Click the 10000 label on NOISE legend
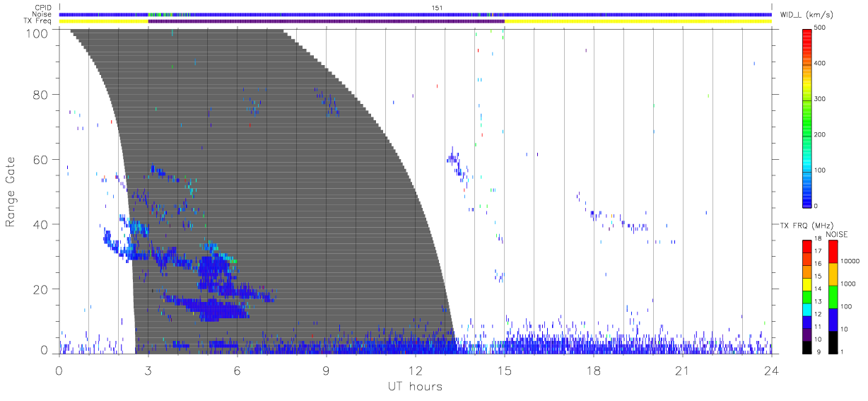 pyautogui.click(x=850, y=261)
